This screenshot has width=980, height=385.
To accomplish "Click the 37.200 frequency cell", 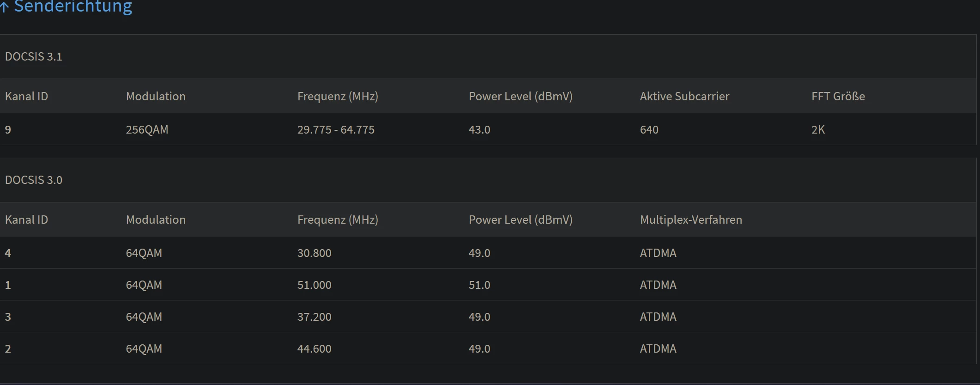I will click(314, 317).
